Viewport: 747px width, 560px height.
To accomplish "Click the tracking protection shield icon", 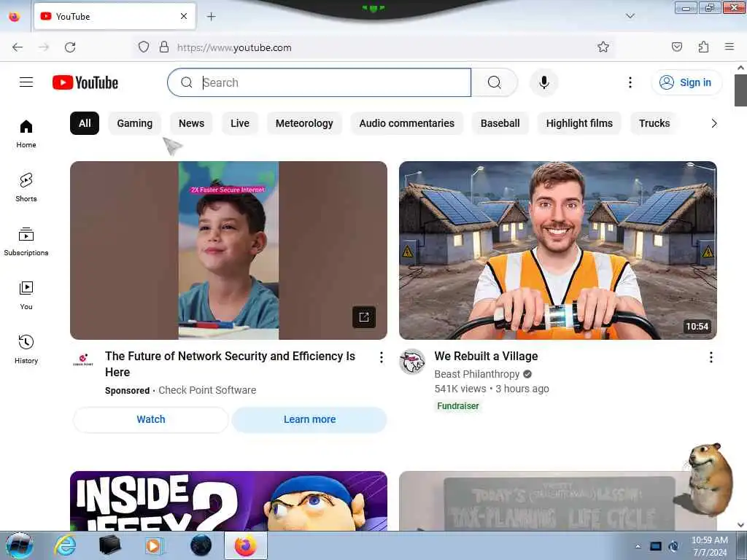I will pos(144,47).
